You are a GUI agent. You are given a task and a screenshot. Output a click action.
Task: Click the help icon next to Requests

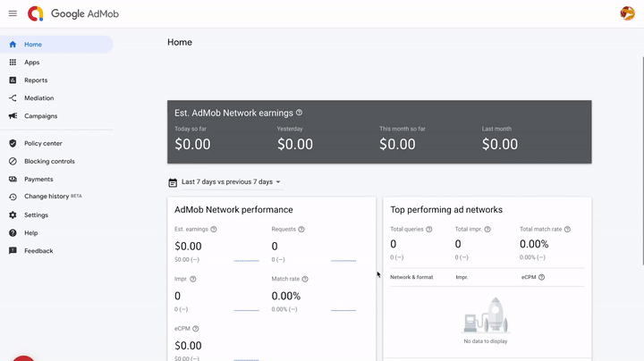301,230
